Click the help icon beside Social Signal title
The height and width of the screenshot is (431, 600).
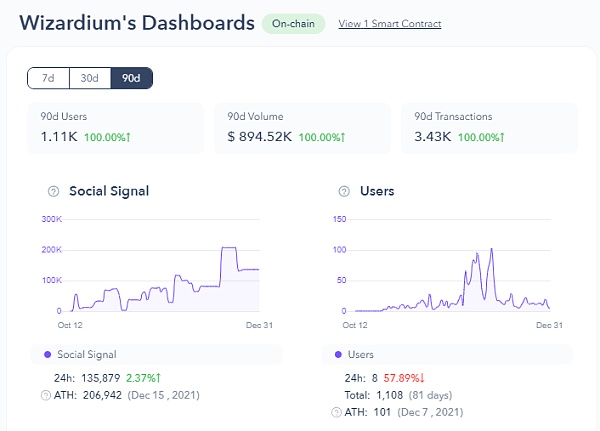pyautogui.click(x=52, y=191)
